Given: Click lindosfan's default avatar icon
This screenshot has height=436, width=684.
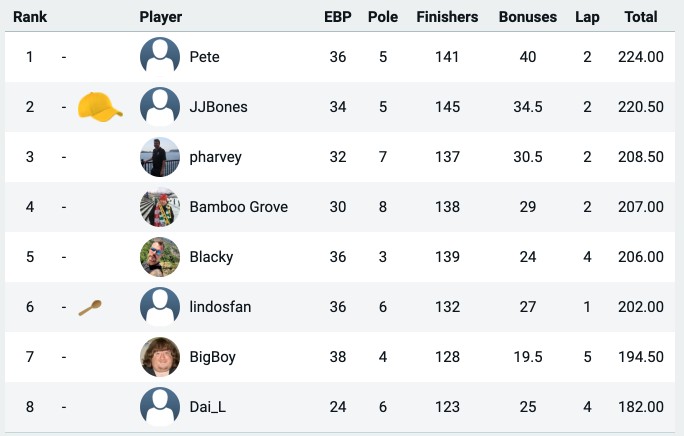Looking at the screenshot, I should [160, 307].
